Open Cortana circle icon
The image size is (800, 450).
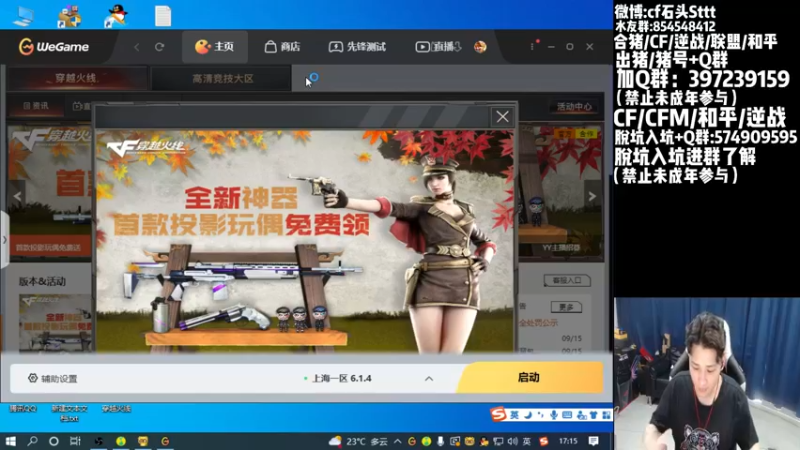(x=54, y=441)
